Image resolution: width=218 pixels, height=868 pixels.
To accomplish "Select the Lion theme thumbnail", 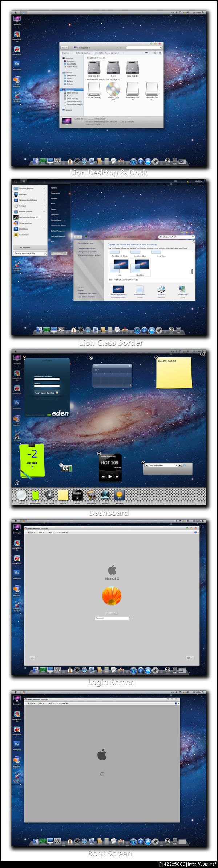I will tap(119, 268).
